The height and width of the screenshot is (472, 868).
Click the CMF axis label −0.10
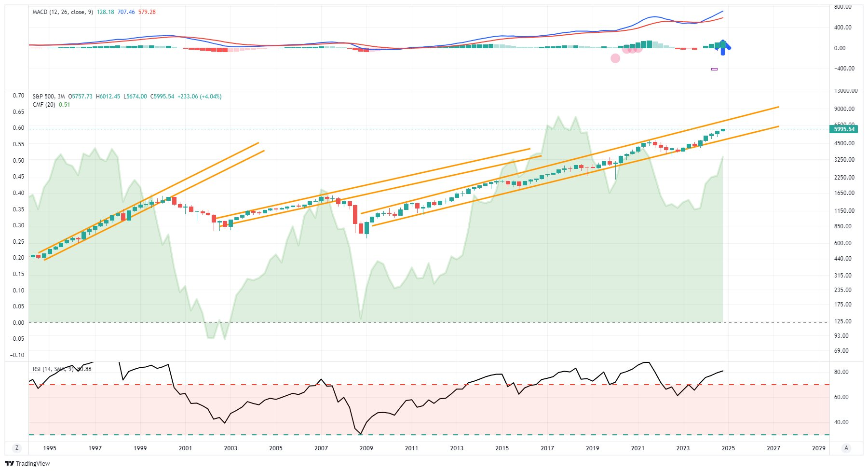point(17,355)
